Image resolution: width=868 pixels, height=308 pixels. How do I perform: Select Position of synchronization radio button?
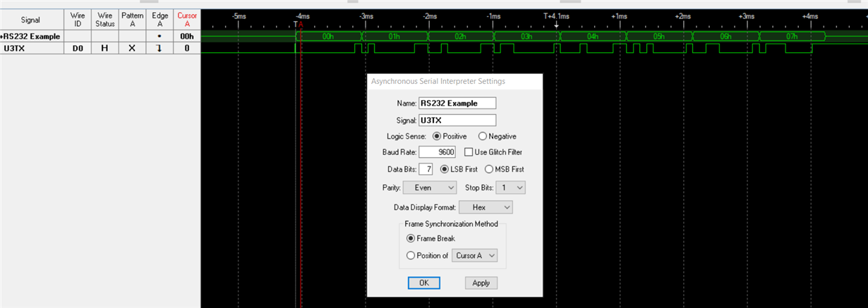411,255
